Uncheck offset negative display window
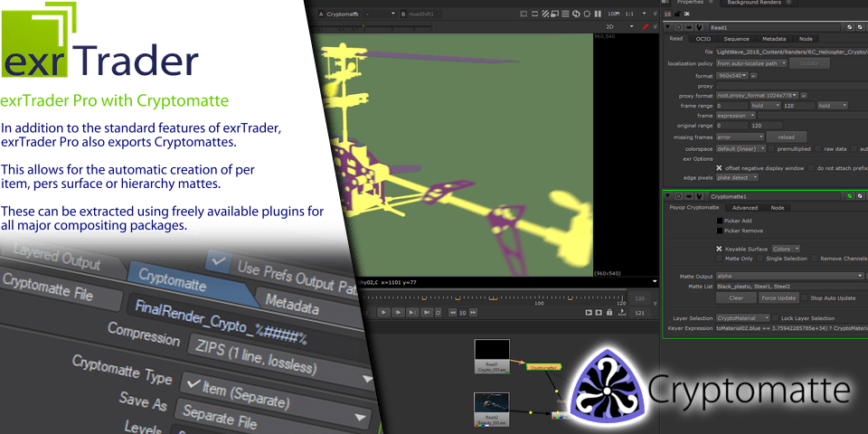The height and width of the screenshot is (434, 868). click(719, 168)
